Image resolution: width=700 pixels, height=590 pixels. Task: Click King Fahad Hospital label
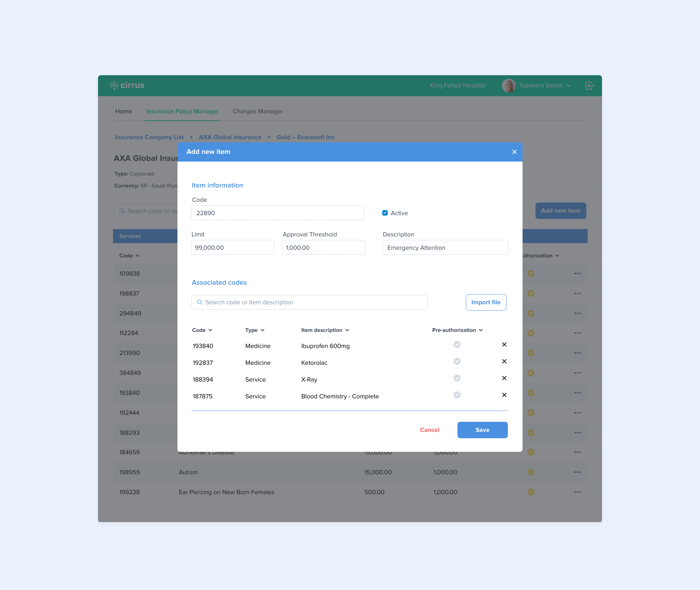tap(457, 86)
